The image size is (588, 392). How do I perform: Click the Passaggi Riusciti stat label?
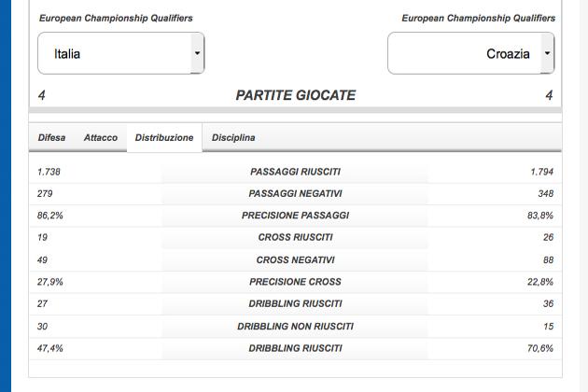295,172
